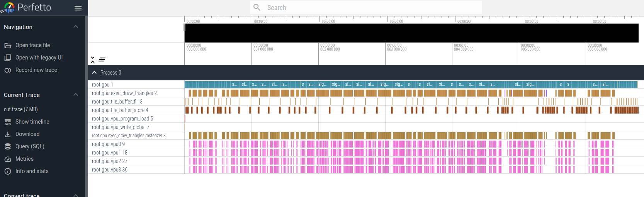The width and height of the screenshot is (644, 197).
Task: Select the root.gpu.vpu_program_load 5 track
Action: (x=122, y=119)
